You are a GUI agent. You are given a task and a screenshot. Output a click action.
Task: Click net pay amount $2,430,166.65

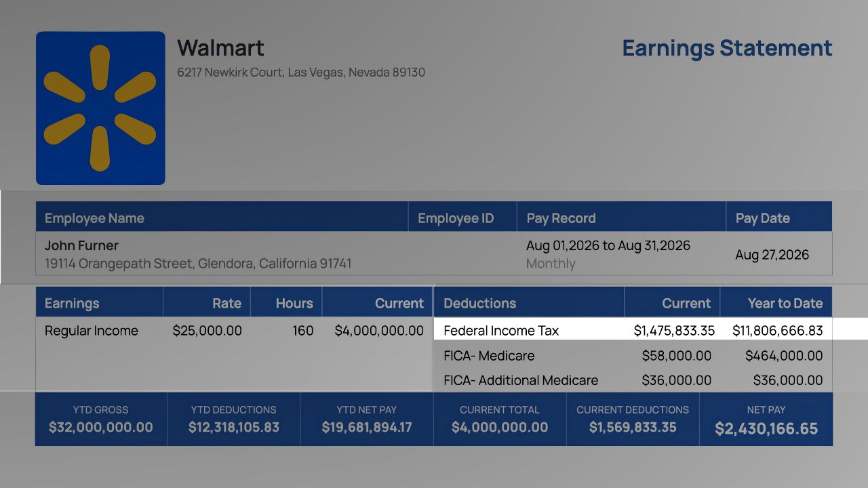click(x=766, y=429)
